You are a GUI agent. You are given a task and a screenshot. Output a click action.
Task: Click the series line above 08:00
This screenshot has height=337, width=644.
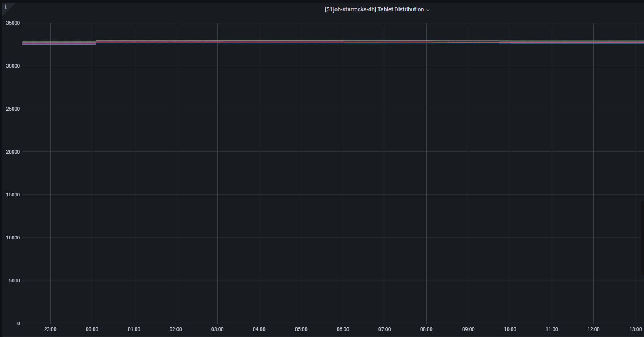[x=426, y=42]
